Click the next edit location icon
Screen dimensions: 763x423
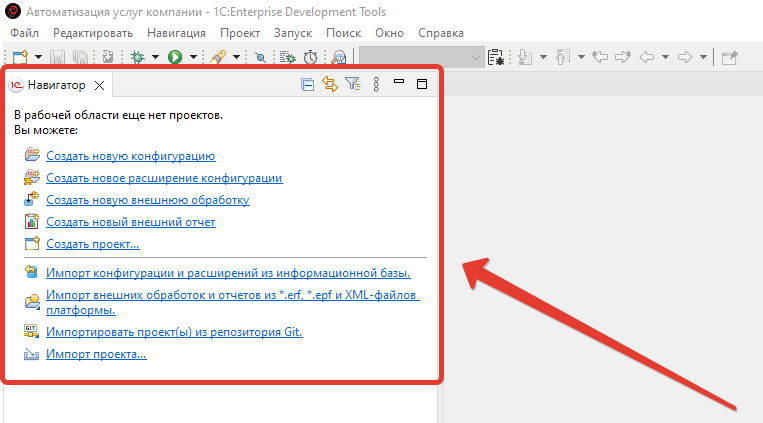[x=623, y=57]
